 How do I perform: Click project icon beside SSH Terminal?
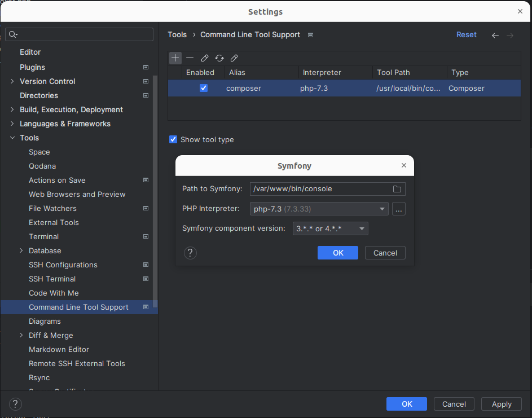pos(146,279)
